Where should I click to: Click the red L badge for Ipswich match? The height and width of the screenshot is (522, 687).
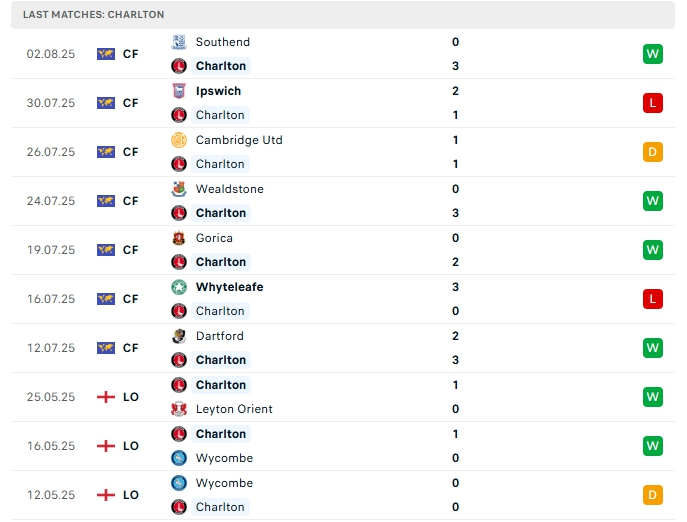(653, 103)
